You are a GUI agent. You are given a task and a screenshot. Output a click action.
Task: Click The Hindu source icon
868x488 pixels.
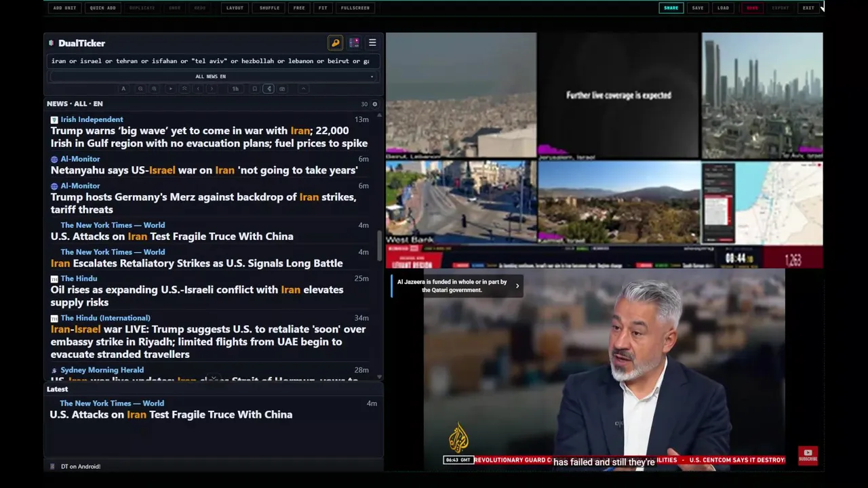point(54,279)
